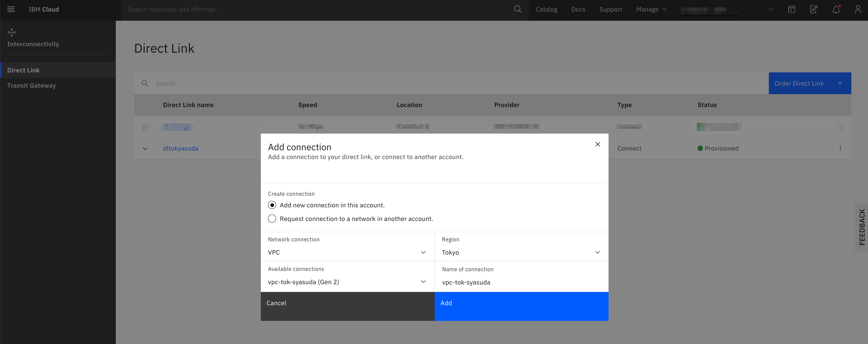Click the Direct Link name column header
This screenshot has width=868, height=344.
(188, 105)
